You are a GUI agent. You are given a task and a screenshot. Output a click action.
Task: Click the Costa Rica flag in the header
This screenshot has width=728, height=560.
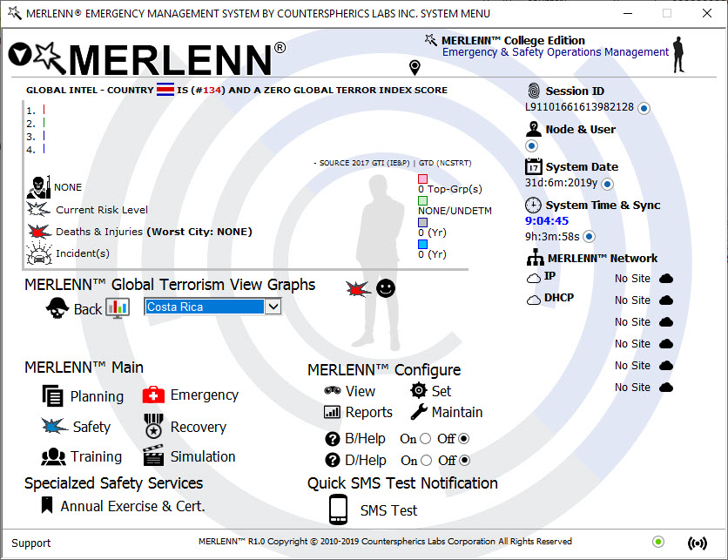pyautogui.click(x=165, y=89)
